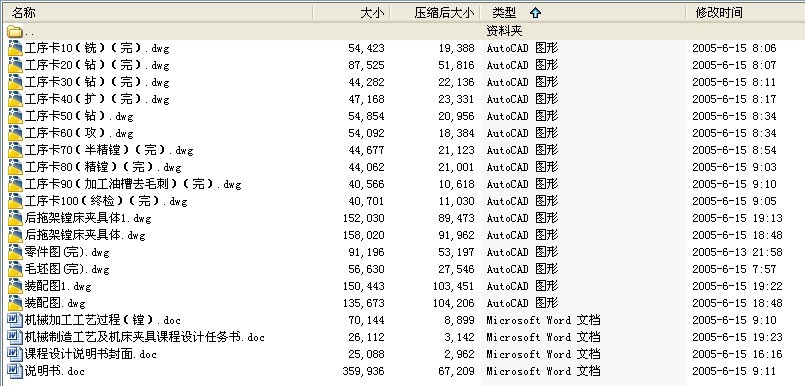805x386 pixels.
Task: Sort by the 压缩后大小 column header
Action: [x=435, y=13]
